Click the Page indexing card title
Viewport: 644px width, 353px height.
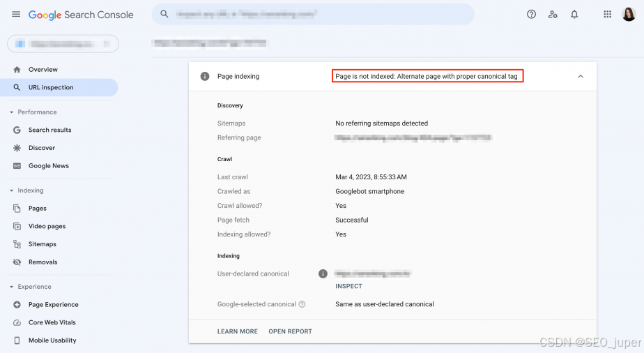[x=238, y=77]
